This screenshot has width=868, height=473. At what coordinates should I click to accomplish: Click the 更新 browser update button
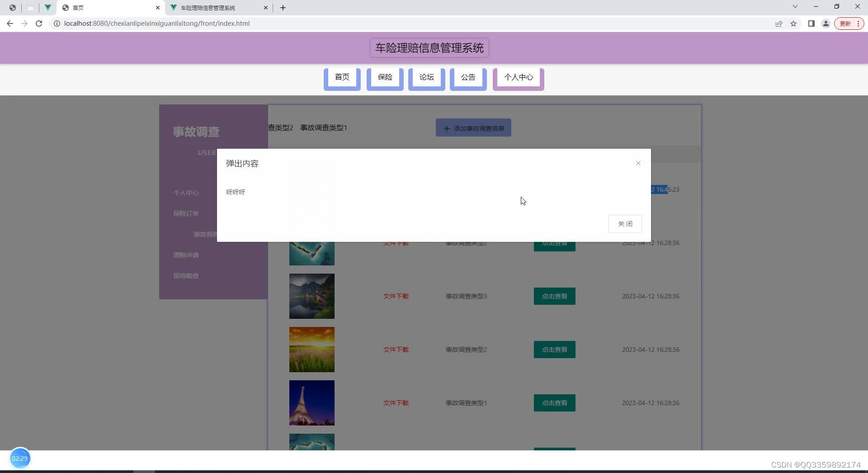(x=849, y=24)
